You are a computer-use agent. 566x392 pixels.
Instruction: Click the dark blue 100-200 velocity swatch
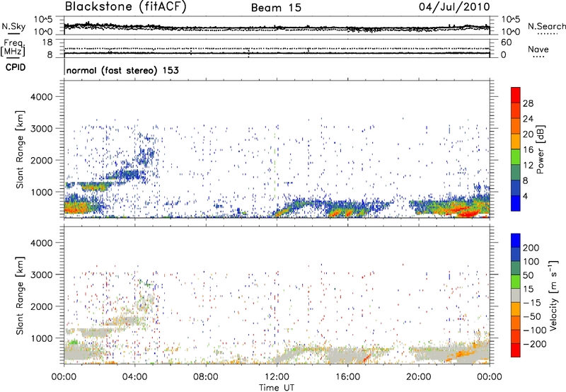pos(516,254)
